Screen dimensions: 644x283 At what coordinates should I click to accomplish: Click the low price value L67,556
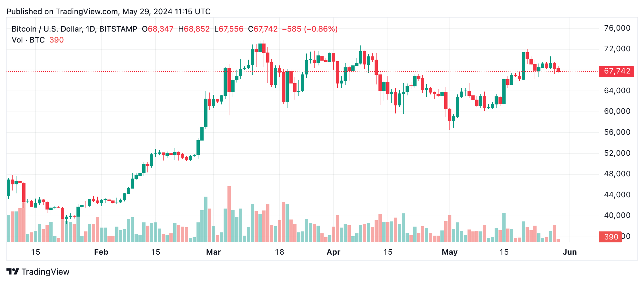[x=229, y=29]
